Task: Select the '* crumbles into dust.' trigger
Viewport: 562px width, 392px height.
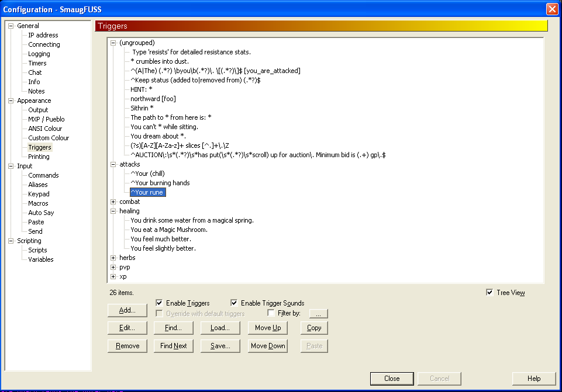Action: (160, 61)
